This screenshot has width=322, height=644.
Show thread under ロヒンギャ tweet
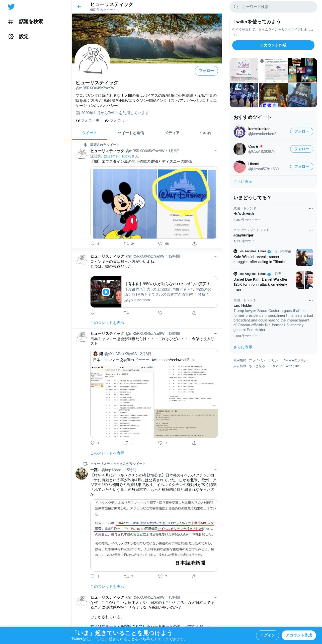point(107,323)
